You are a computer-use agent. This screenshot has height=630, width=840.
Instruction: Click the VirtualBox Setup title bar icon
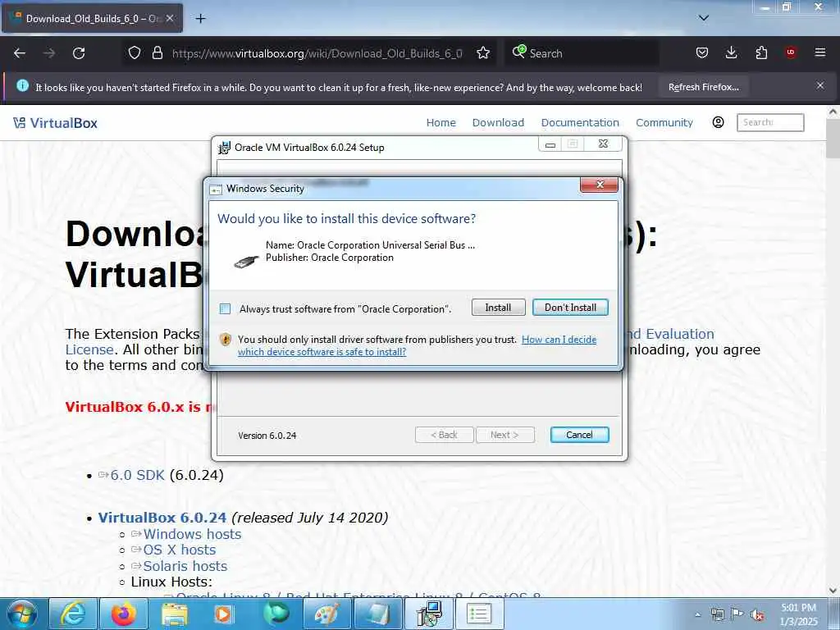224,148
